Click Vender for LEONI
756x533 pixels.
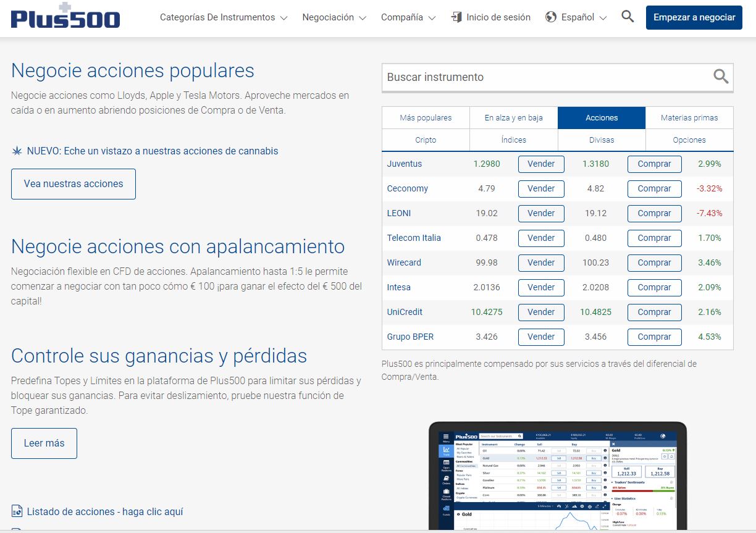[x=541, y=213]
